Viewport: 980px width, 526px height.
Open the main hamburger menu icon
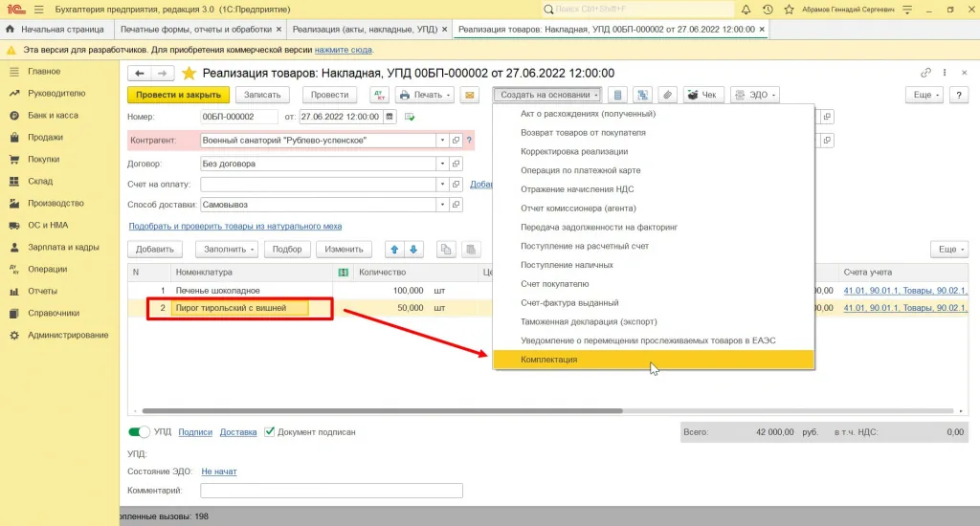[x=38, y=10]
